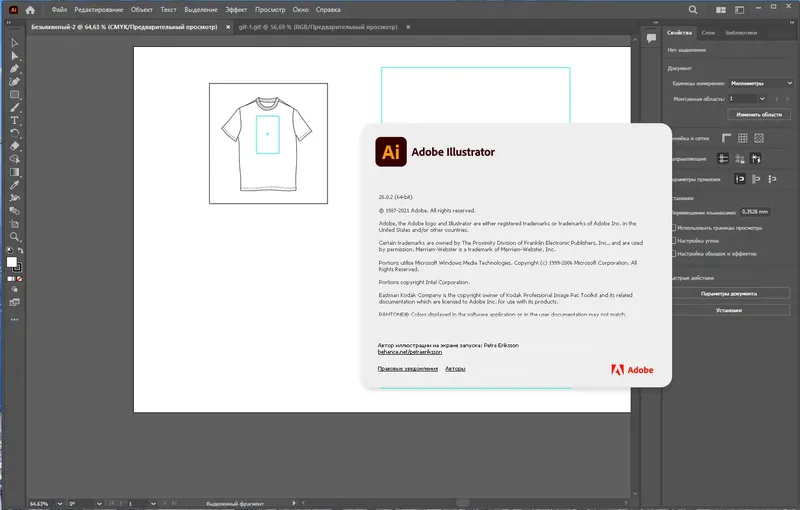800x510 pixels.
Task: Change the screen mode icon
Action: pyautogui.click(x=14, y=302)
